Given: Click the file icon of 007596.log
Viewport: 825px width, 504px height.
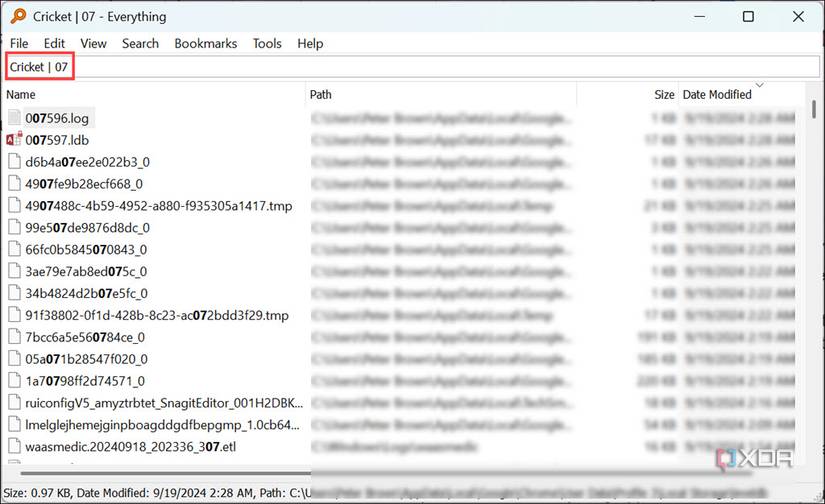Looking at the screenshot, I should pyautogui.click(x=14, y=118).
